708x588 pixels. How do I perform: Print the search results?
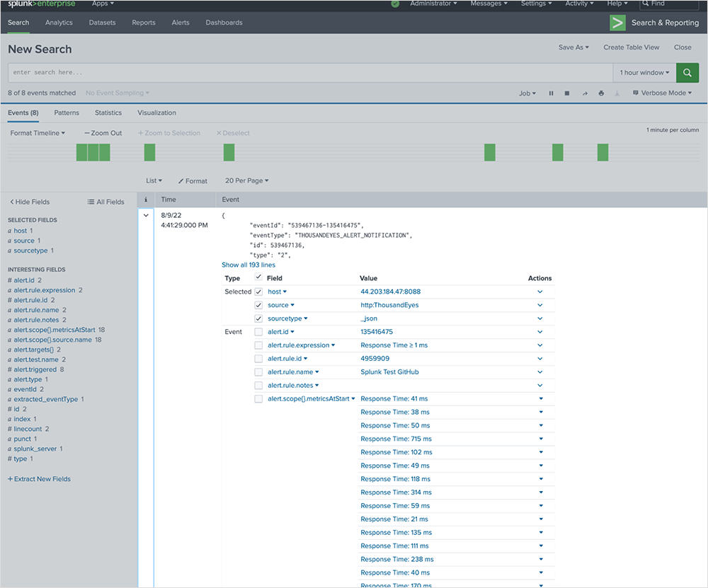601,93
